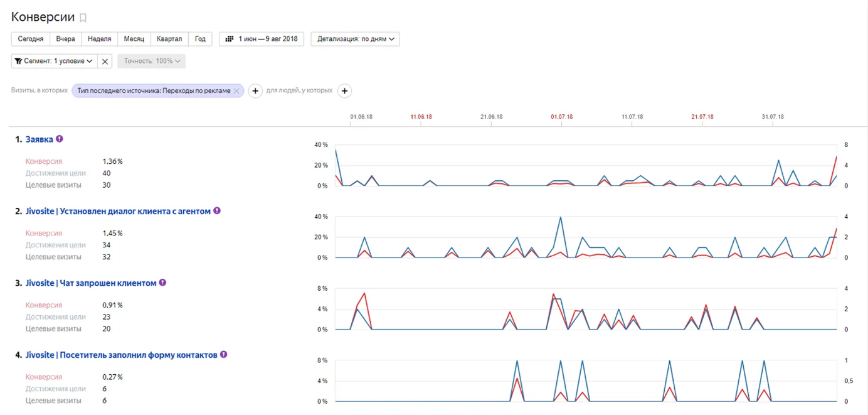This screenshot has height=415, width=868.
Task: Click the 11.07.18 date marker
Action: click(632, 117)
